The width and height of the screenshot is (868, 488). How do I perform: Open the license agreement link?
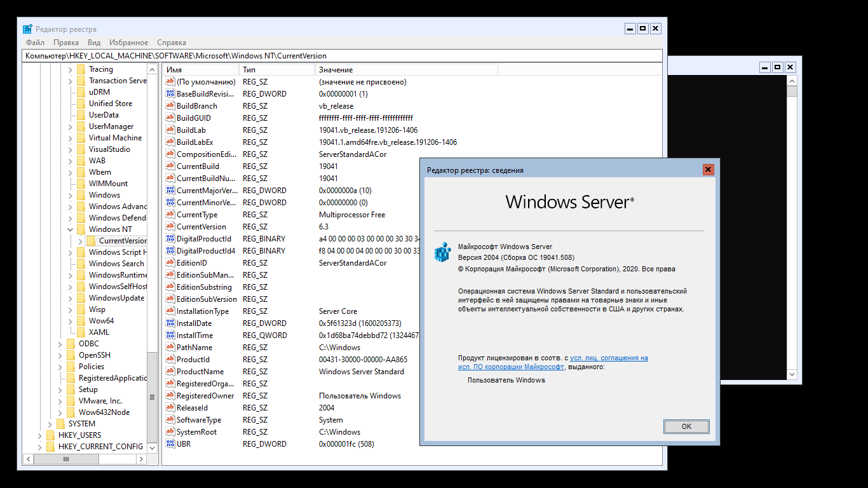pos(552,363)
